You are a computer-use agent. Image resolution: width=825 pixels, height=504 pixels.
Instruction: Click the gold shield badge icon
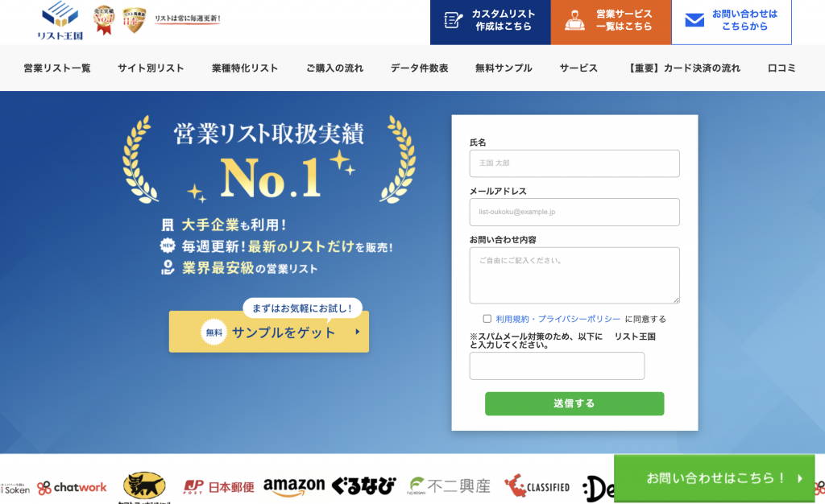tap(134, 20)
